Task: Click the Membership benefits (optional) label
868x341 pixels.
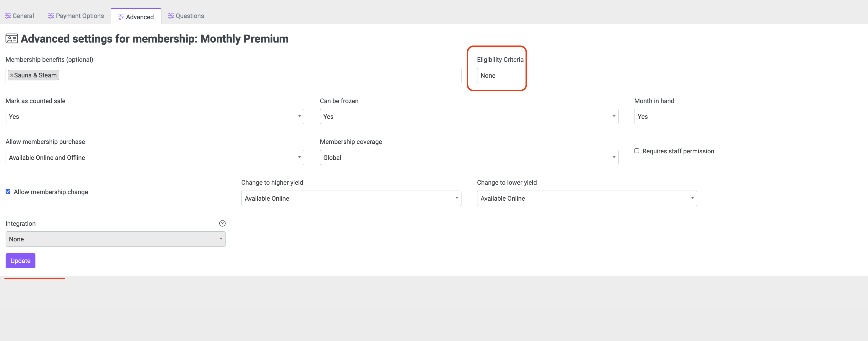Action: coord(49,60)
